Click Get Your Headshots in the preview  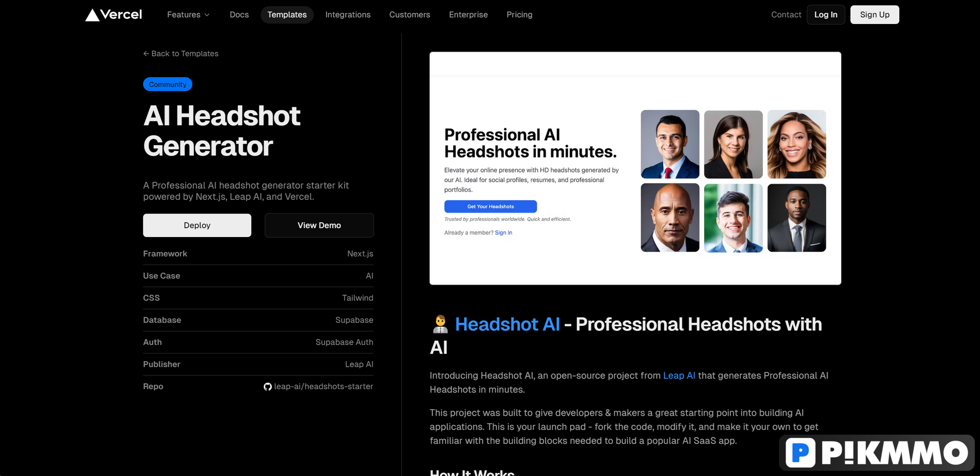[491, 206]
